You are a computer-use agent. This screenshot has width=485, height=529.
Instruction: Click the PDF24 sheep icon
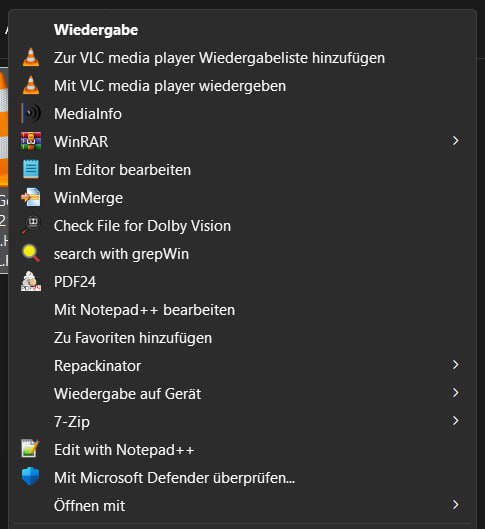coord(31,281)
